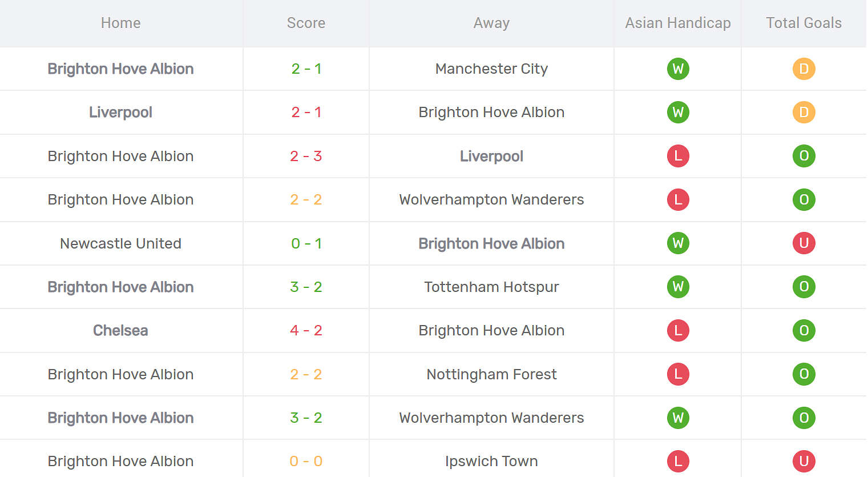
Task: Click the Score column header
Action: 306,23
